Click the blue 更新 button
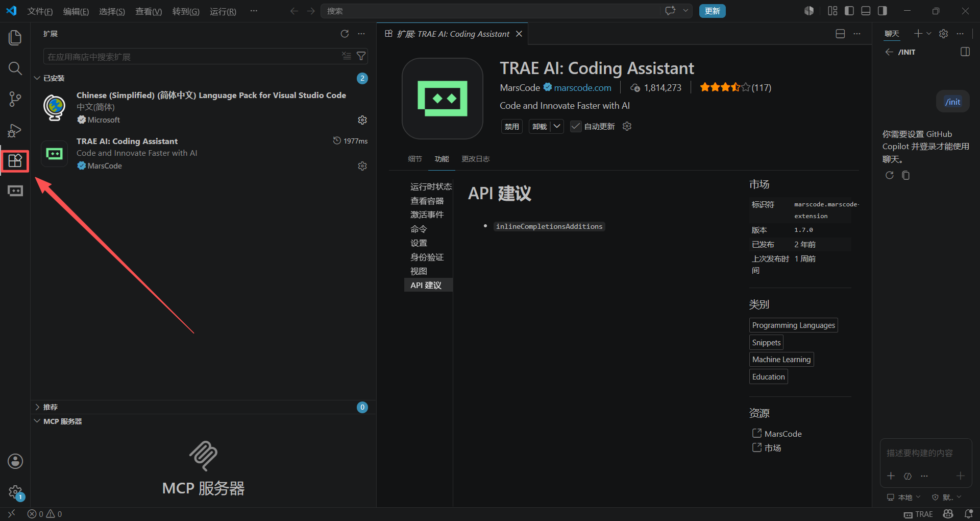This screenshot has width=980, height=521. [x=712, y=11]
